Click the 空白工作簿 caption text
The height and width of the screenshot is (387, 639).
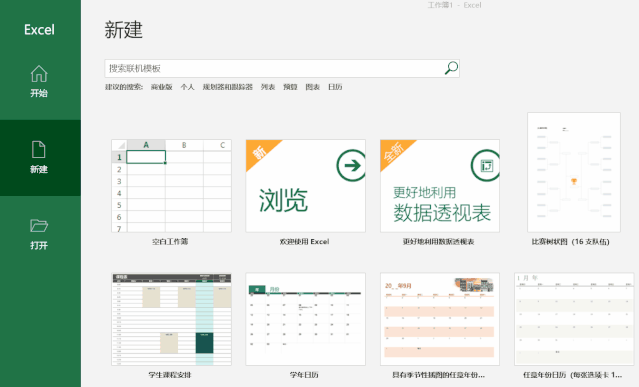(170, 242)
